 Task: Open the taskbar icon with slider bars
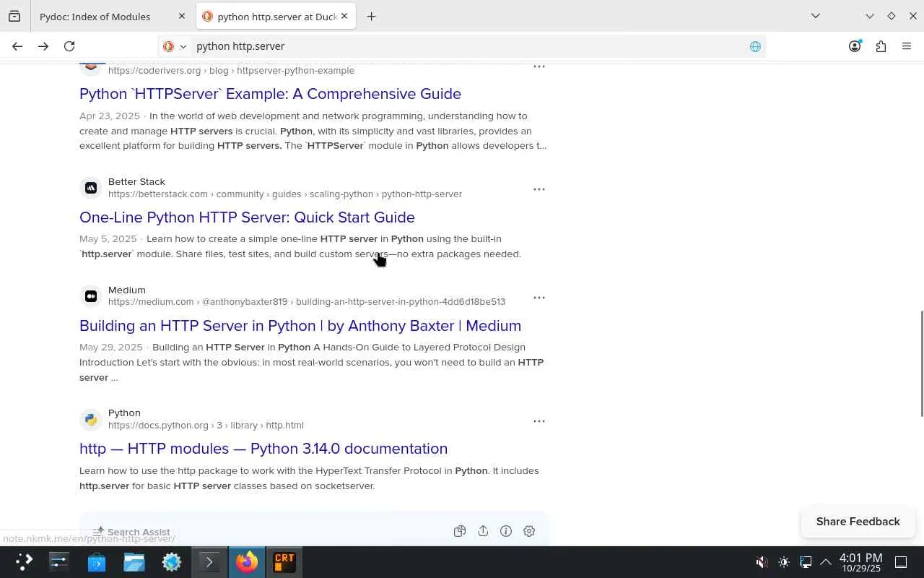(x=59, y=561)
